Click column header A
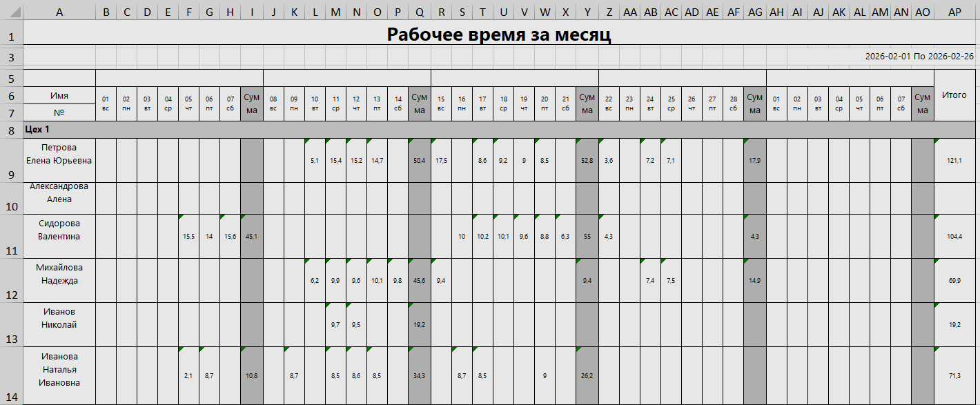Image resolution: width=980 pixels, height=405 pixels. pos(59,12)
